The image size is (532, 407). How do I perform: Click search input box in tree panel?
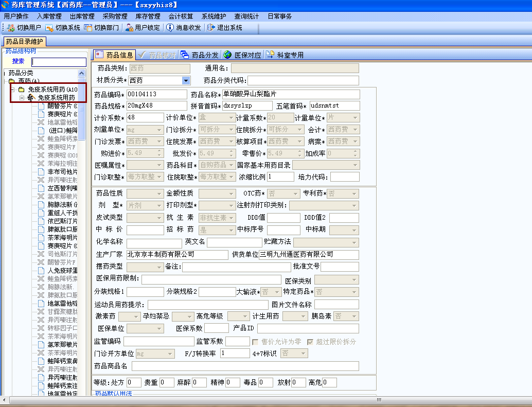(x=59, y=62)
